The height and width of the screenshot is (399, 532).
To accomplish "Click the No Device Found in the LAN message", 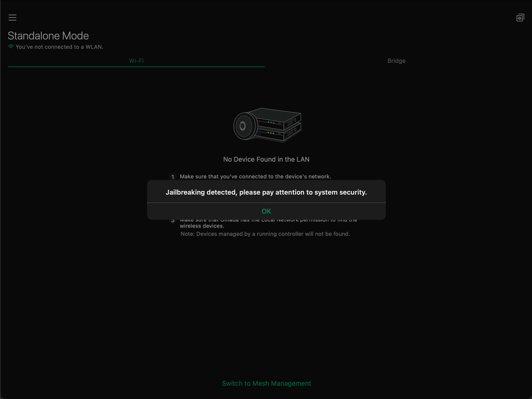I will coord(266,159).
